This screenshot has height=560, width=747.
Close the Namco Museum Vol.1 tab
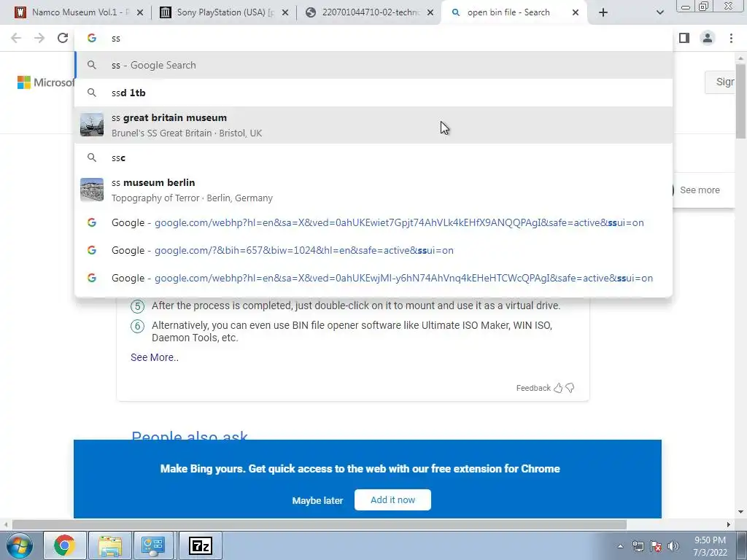click(139, 13)
